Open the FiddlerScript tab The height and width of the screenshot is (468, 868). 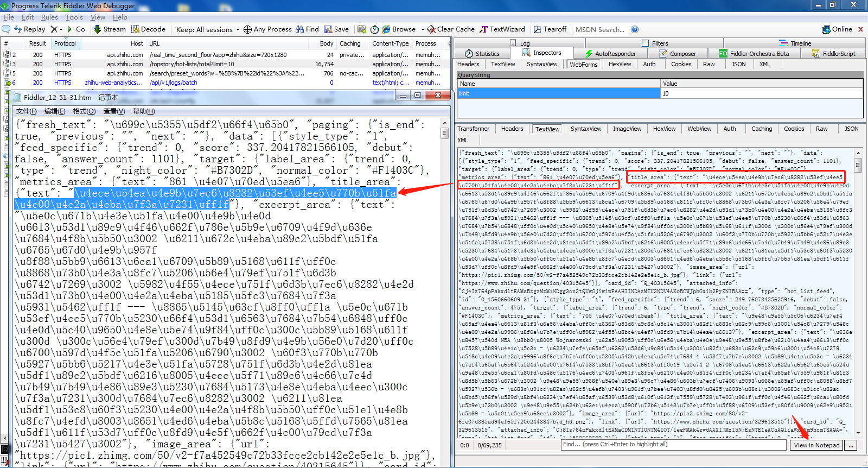pos(834,54)
